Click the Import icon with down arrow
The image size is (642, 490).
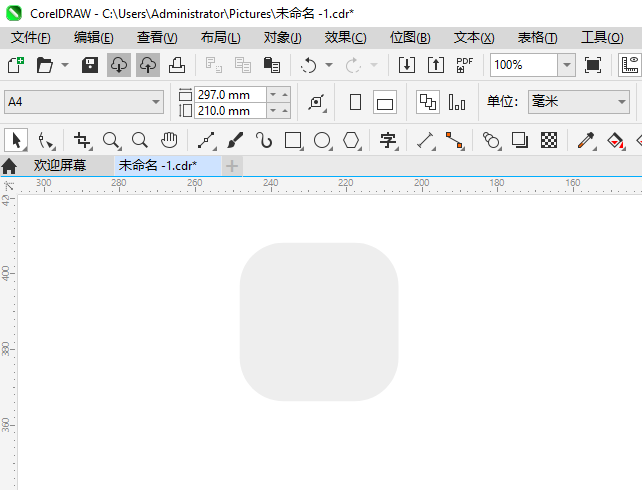click(x=407, y=65)
